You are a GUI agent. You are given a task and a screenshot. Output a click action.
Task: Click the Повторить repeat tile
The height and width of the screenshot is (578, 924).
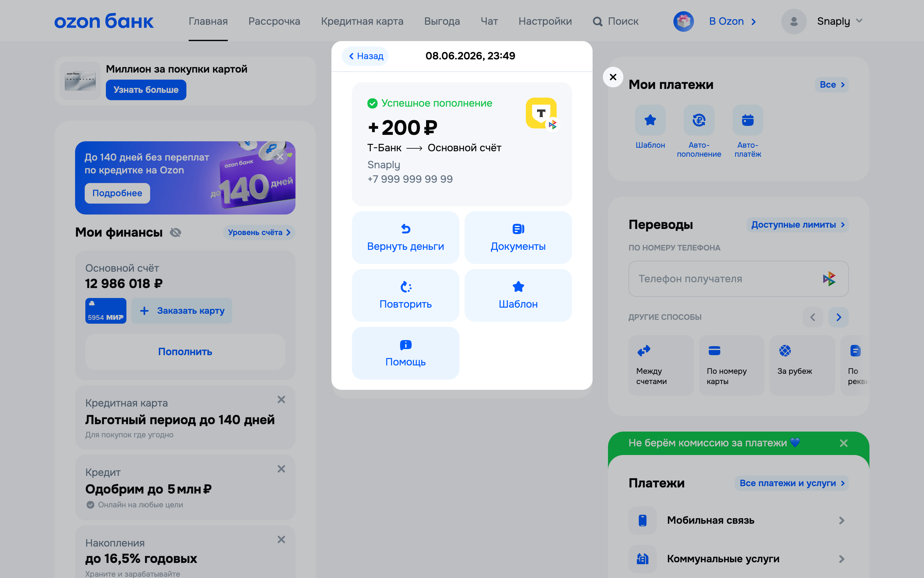tap(406, 295)
